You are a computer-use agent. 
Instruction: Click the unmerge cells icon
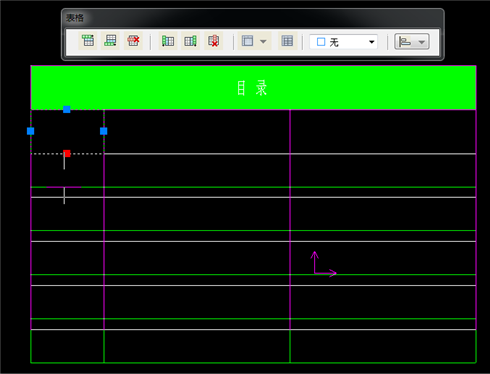pyautogui.click(x=287, y=41)
